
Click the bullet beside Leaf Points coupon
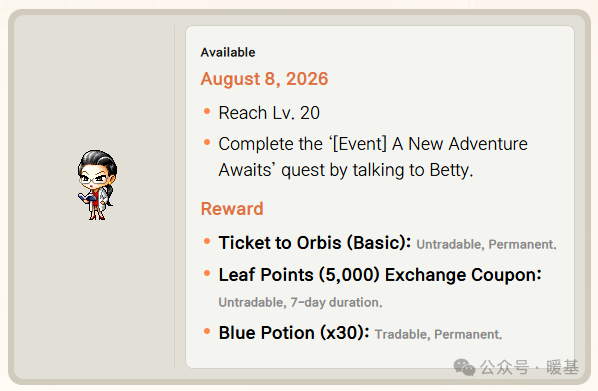(207, 273)
